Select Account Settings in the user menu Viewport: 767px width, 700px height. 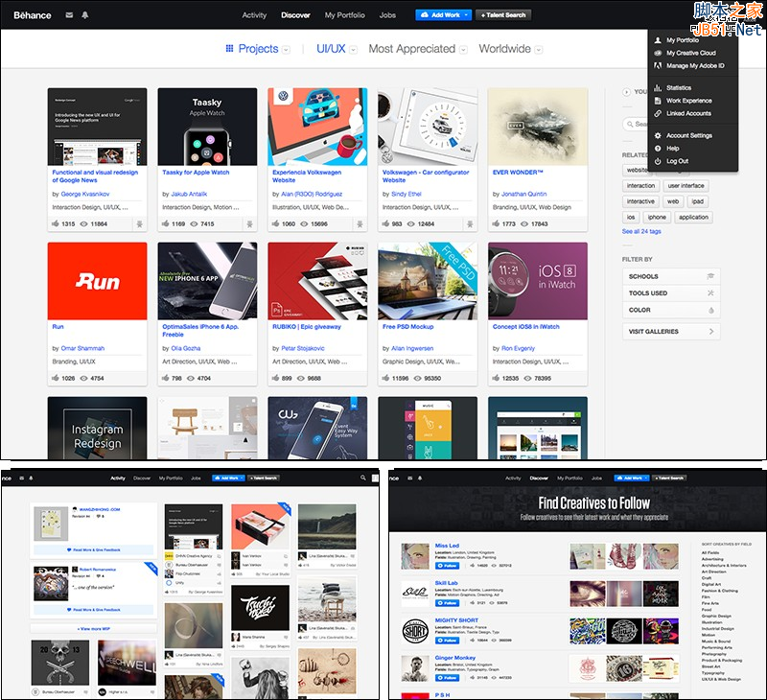(688, 135)
